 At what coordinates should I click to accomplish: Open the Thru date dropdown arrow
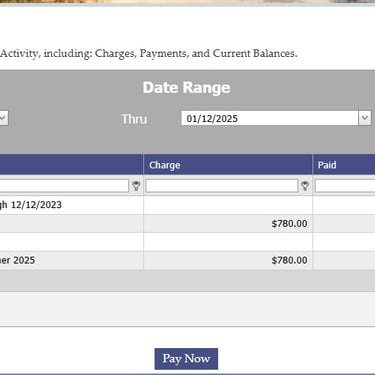(x=365, y=118)
